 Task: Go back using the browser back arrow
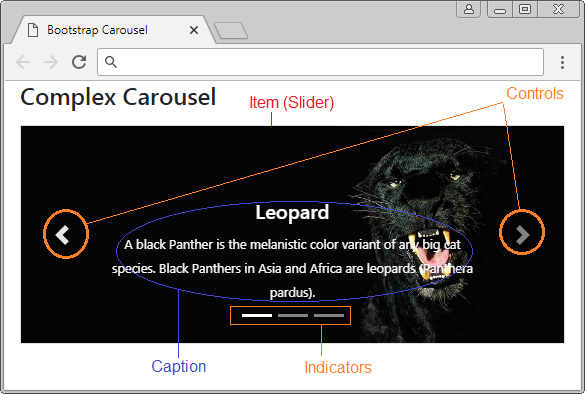(x=23, y=62)
